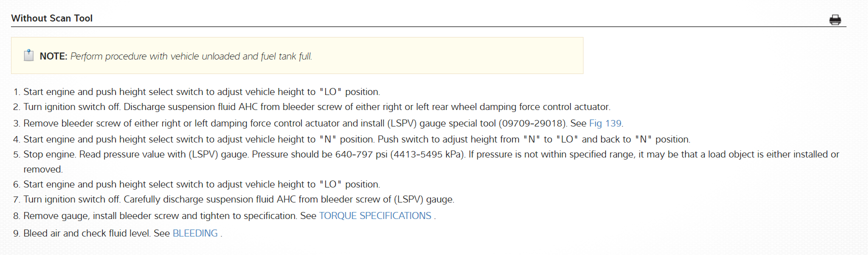Click the 'Without Scan Tool' heading
868x255 pixels.
(52, 18)
